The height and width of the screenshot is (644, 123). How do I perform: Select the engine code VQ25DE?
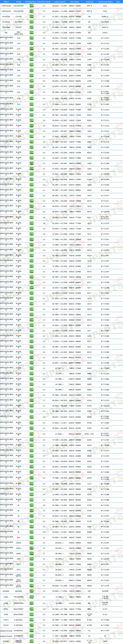[x=105, y=591]
